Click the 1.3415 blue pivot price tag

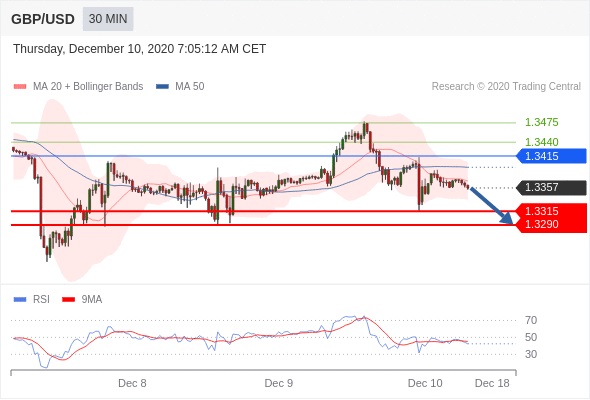click(x=551, y=156)
